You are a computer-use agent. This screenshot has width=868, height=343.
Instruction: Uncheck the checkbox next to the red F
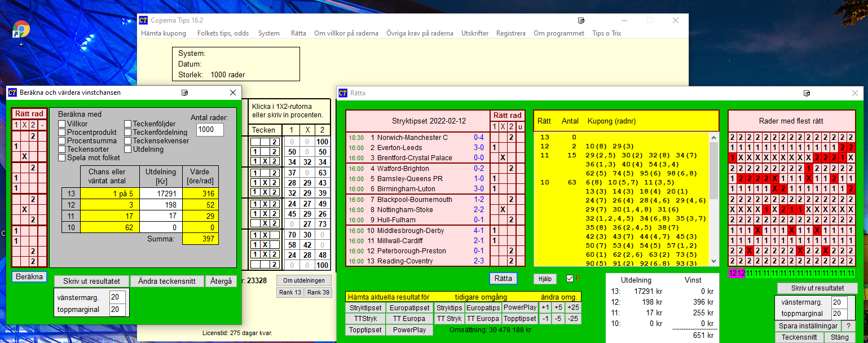pos(570,278)
